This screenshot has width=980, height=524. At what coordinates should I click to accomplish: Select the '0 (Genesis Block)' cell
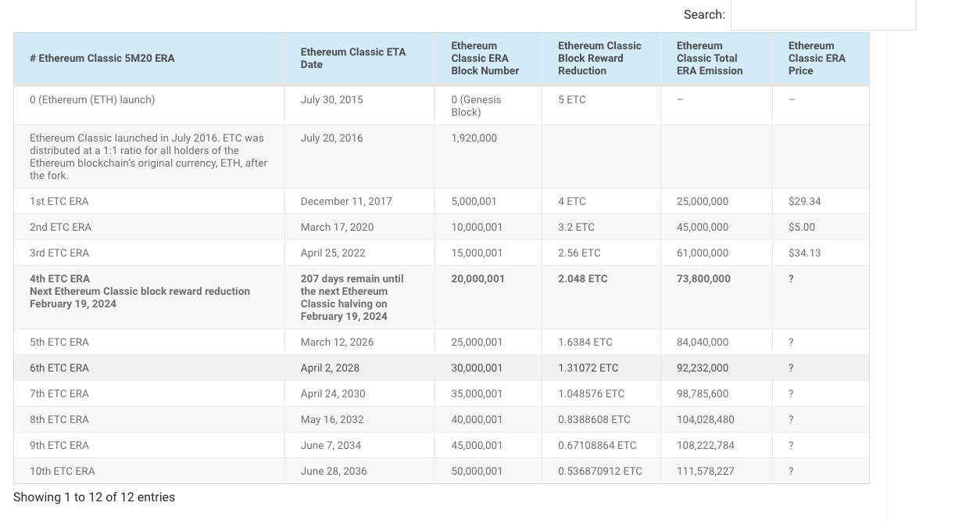click(488, 106)
